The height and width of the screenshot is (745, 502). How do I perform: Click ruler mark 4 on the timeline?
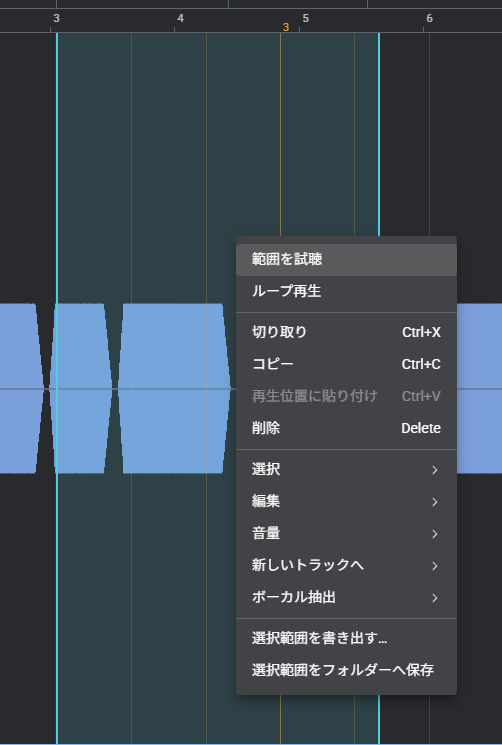(x=180, y=19)
